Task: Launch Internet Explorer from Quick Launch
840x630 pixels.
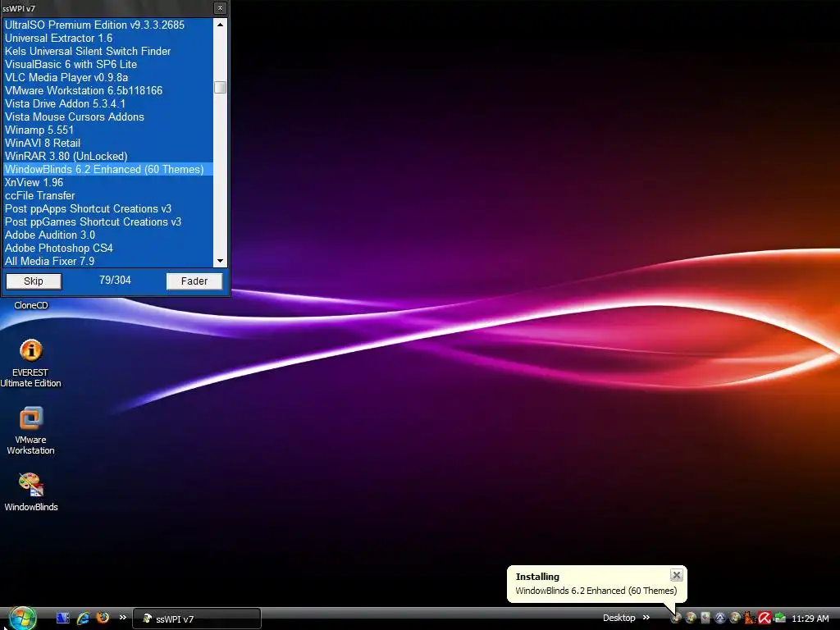Action: pyautogui.click(x=83, y=619)
